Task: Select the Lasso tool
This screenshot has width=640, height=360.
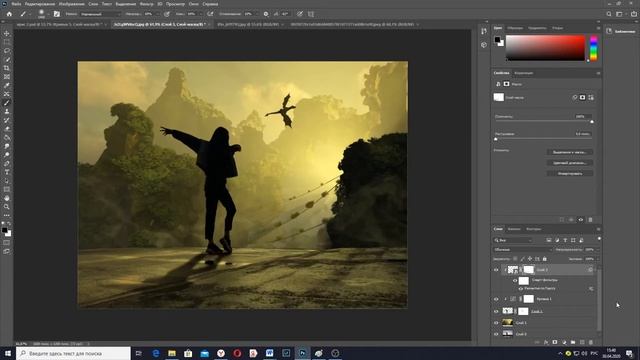Action: 7,51
